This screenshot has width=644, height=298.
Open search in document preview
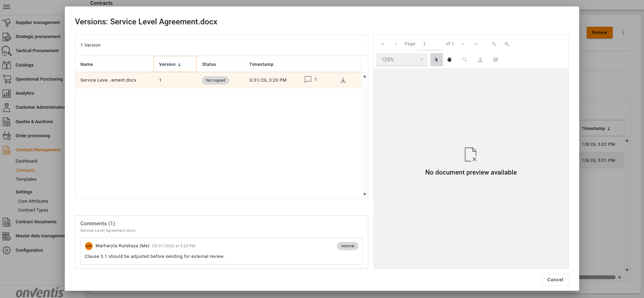(x=465, y=60)
